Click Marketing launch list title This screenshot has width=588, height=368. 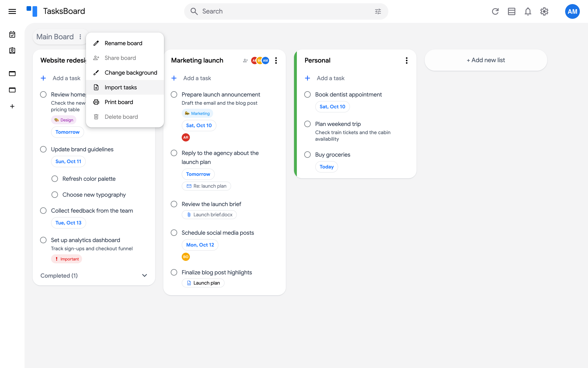[x=197, y=60]
